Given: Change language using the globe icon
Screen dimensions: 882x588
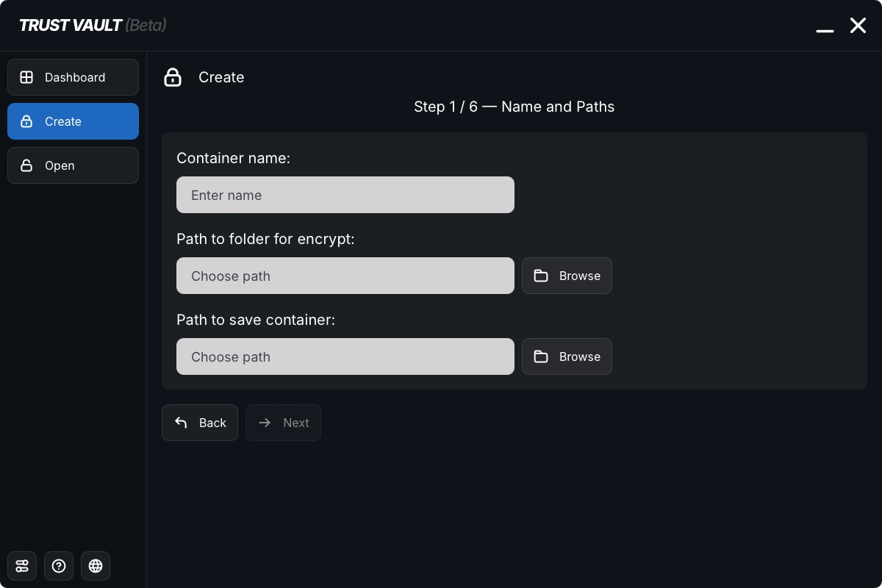Looking at the screenshot, I should tap(96, 566).
